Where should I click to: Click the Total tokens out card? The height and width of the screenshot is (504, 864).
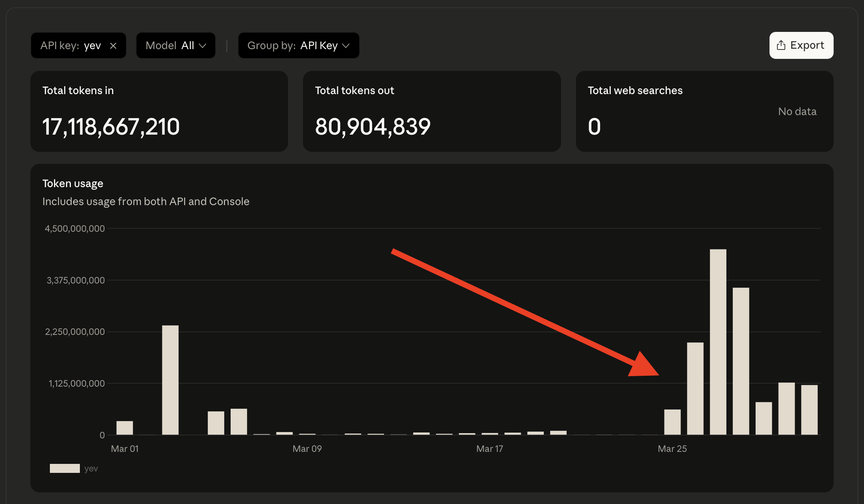(432, 111)
